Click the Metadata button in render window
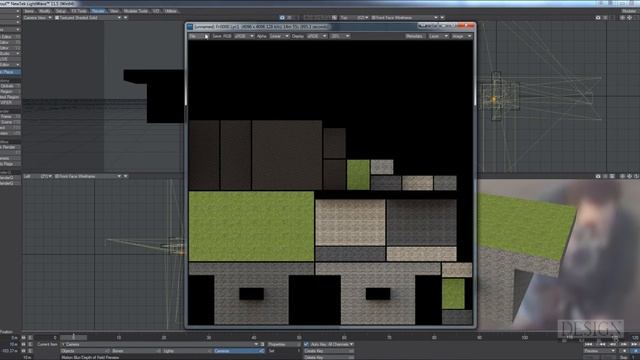Viewport: 640px width, 360px height. 415,36
